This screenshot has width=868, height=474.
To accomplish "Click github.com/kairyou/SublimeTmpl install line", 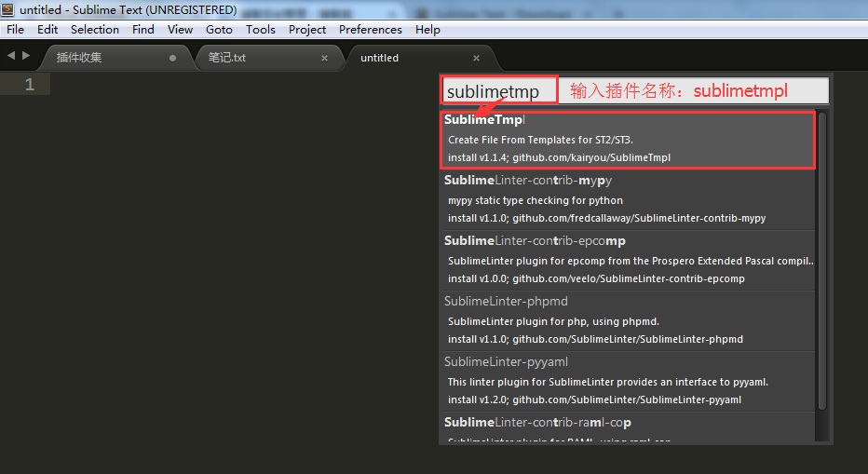I will coord(559,157).
